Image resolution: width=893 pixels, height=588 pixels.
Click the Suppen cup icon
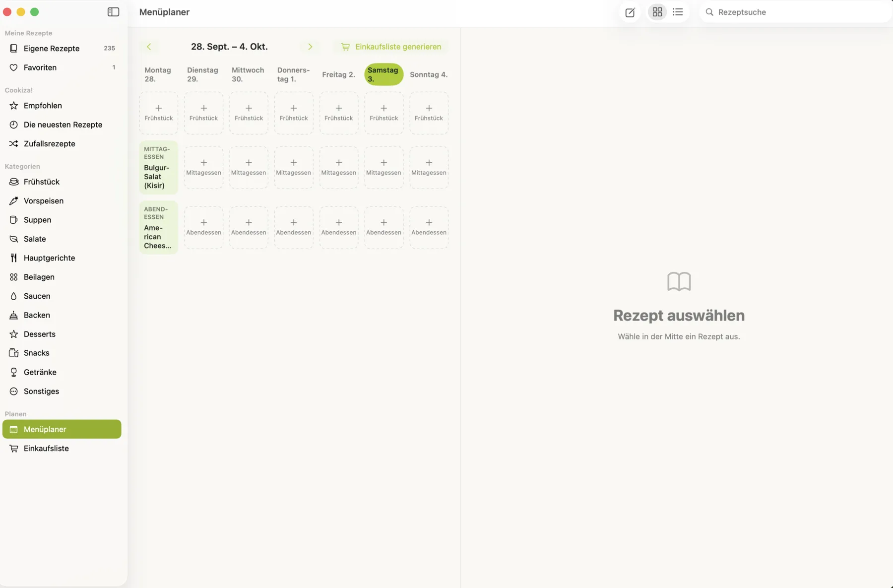tap(14, 220)
